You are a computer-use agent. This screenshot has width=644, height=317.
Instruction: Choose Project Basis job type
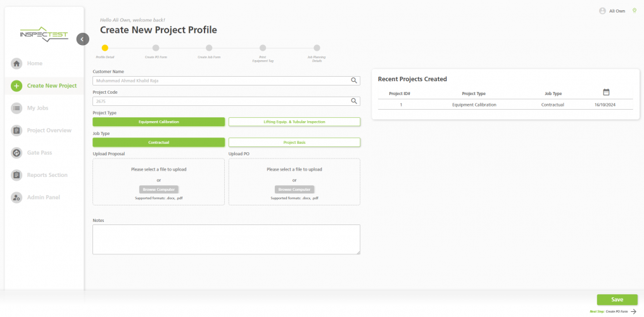[x=294, y=142]
